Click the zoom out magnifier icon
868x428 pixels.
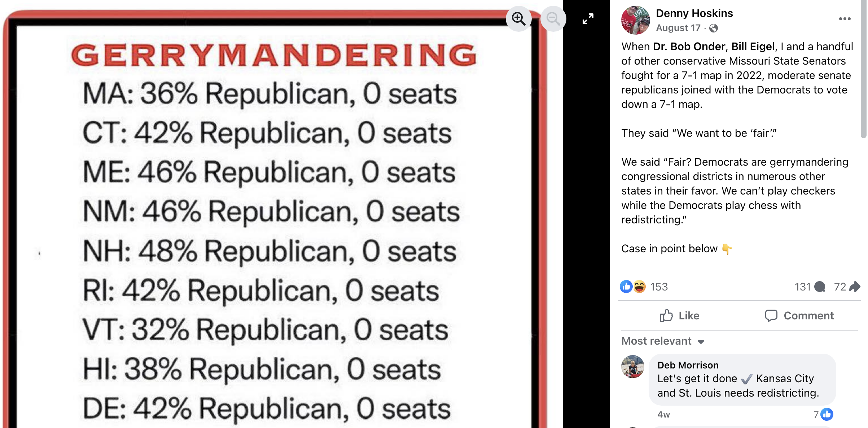click(553, 18)
